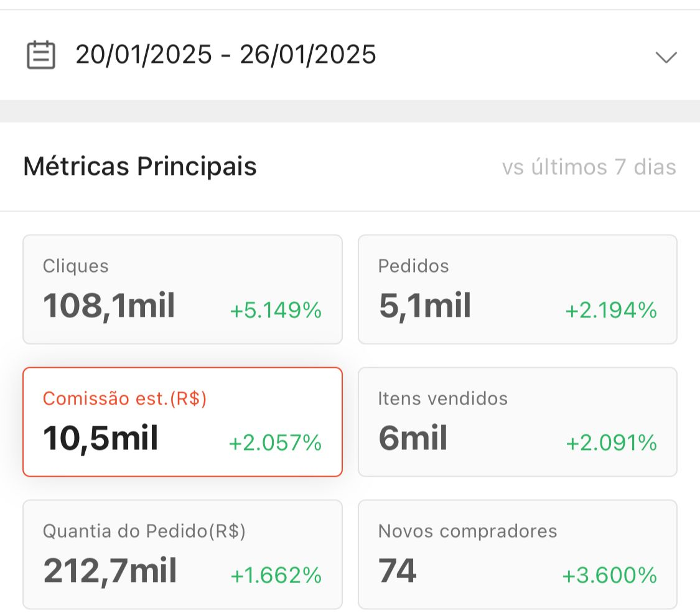Select the Comissão est.(R$) metric card
Viewport: 700px width, 613px height.
pyautogui.click(x=182, y=421)
